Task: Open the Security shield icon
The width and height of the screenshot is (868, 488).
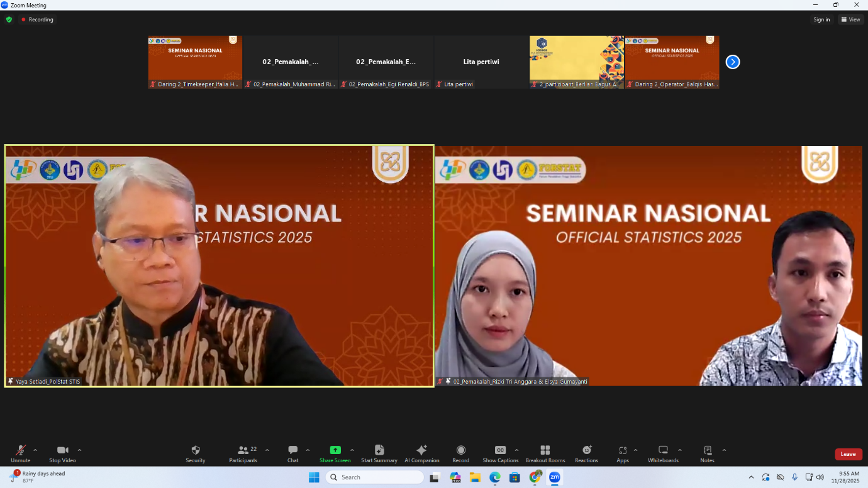Action: [x=195, y=453]
